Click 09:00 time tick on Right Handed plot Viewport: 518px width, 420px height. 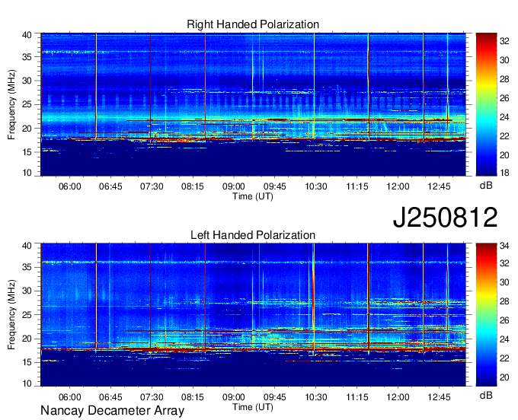point(234,186)
